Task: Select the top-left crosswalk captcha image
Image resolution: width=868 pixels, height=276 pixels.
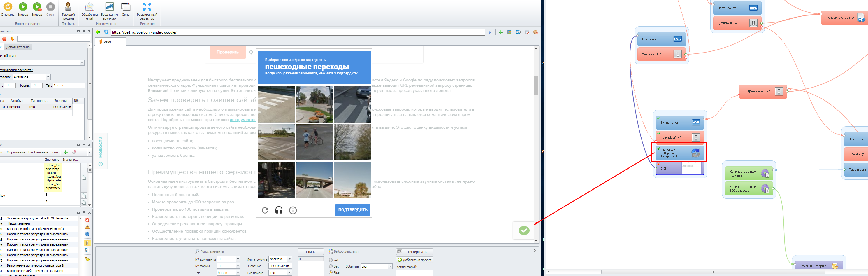Action: click(x=277, y=104)
